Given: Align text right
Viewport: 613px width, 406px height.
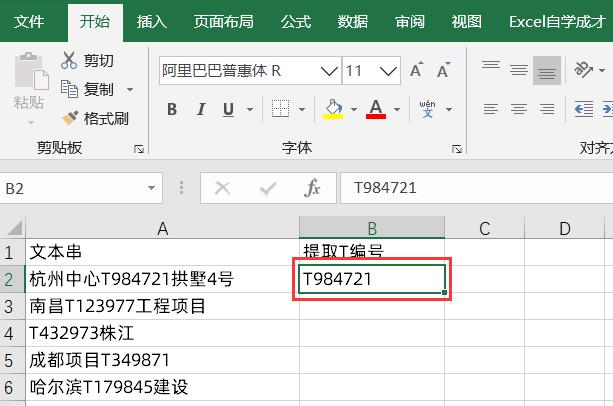Looking at the screenshot, I should pos(547,109).
